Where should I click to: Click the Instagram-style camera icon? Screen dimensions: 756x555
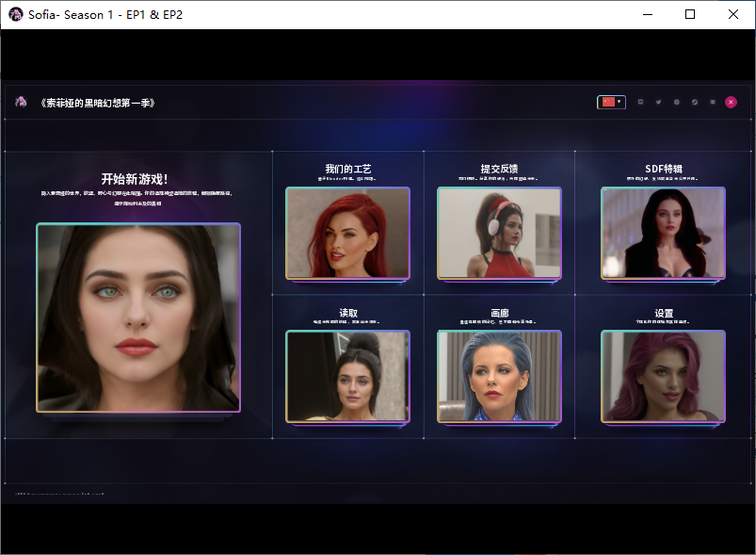coord(677,103)
